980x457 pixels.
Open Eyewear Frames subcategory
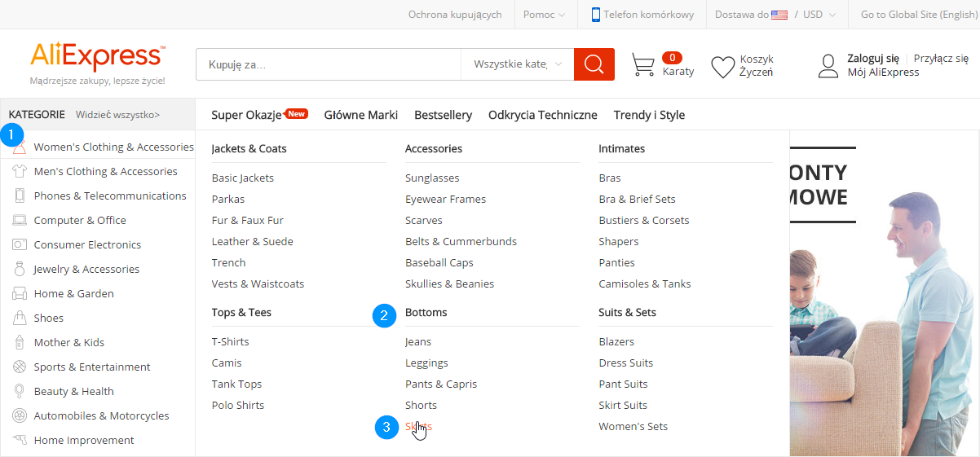point(445,199)
